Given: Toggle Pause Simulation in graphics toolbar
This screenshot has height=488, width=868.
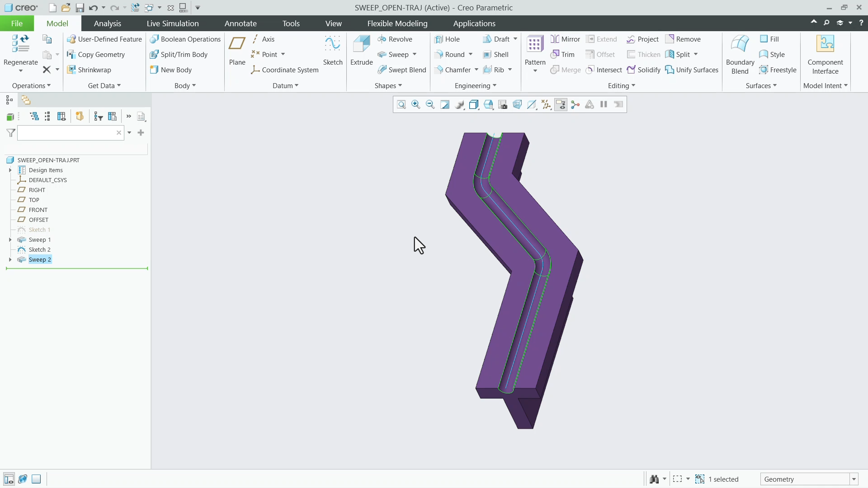Looking at the screenshot, I should tap(604, 105).
